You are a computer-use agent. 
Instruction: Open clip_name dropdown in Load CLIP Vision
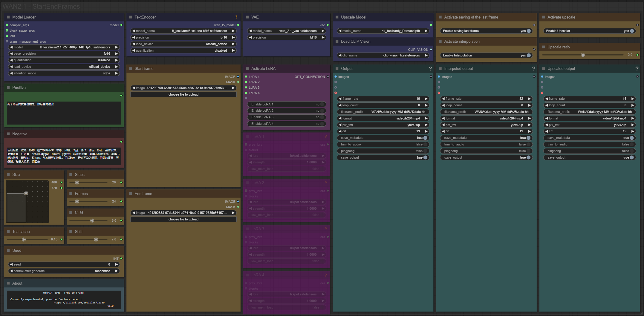(x=383, y=55)
